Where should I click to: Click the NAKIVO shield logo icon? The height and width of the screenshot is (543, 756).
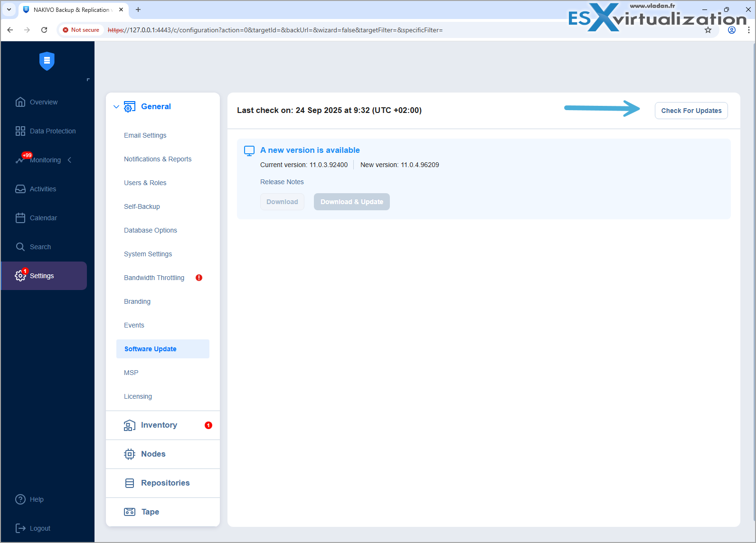47,61
